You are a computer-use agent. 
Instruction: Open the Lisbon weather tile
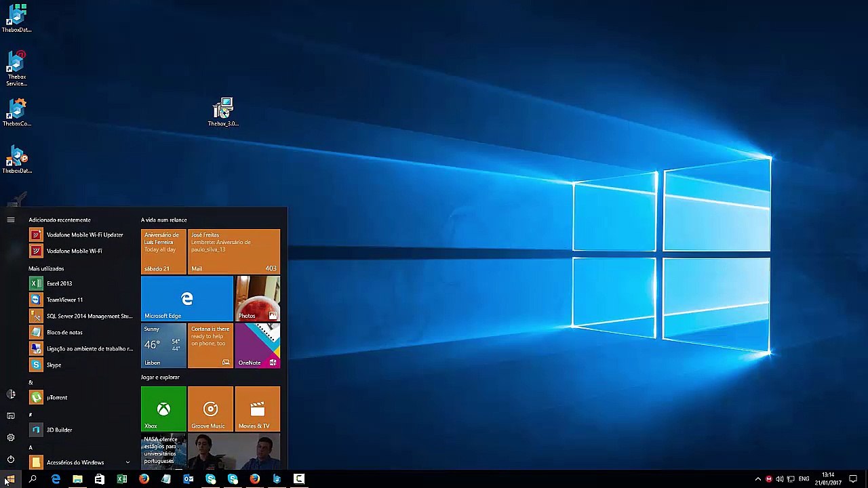point(163,345)
